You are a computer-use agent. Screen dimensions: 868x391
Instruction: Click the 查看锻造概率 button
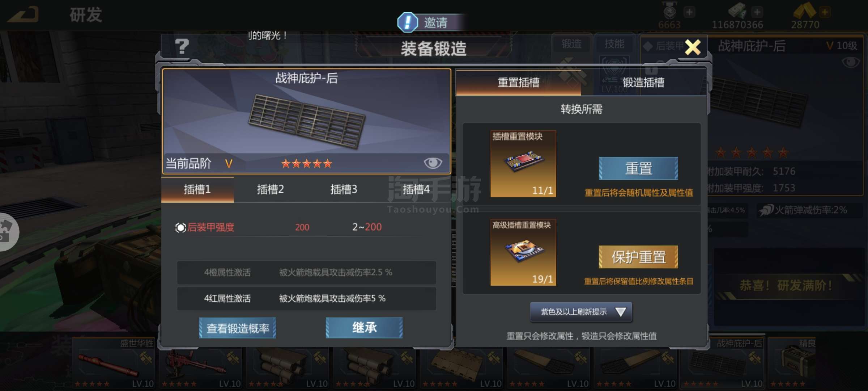click(238, 328)
